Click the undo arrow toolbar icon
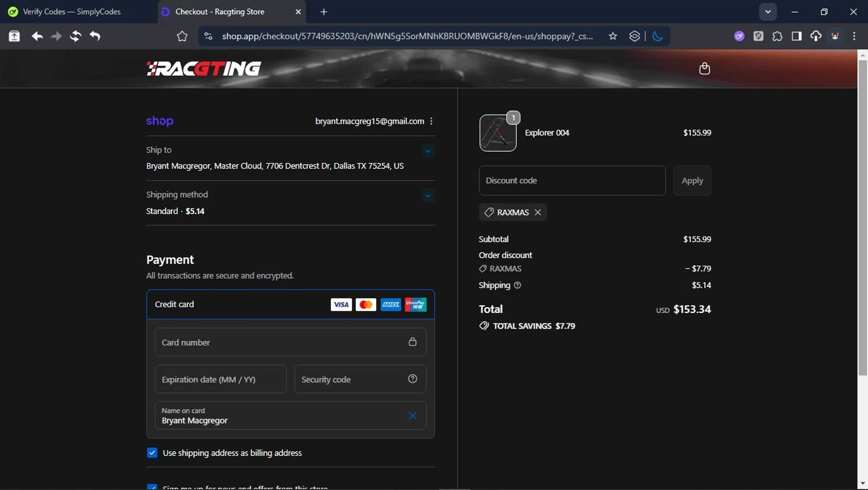This screenshot has height=490, width=868. click(95, 36)
